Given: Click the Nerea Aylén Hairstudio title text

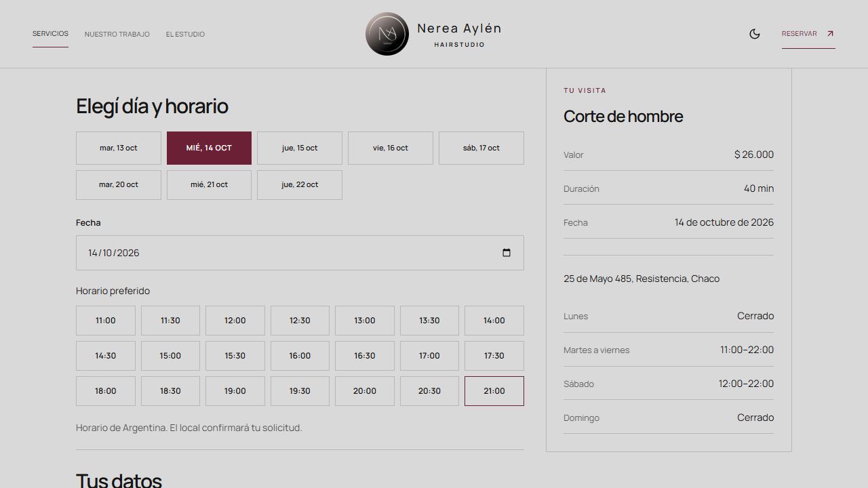Looking at the screenshot, I should 459,34.
